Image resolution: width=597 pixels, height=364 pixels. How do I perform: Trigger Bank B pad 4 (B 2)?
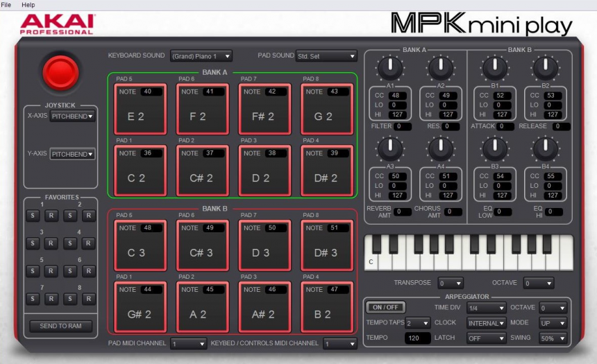tap(327, 307)
